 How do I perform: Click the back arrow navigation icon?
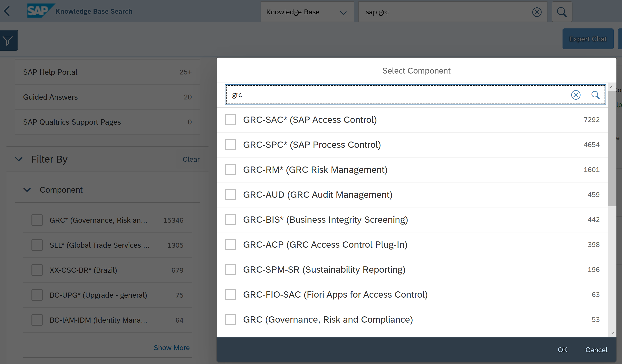[7, 11]
